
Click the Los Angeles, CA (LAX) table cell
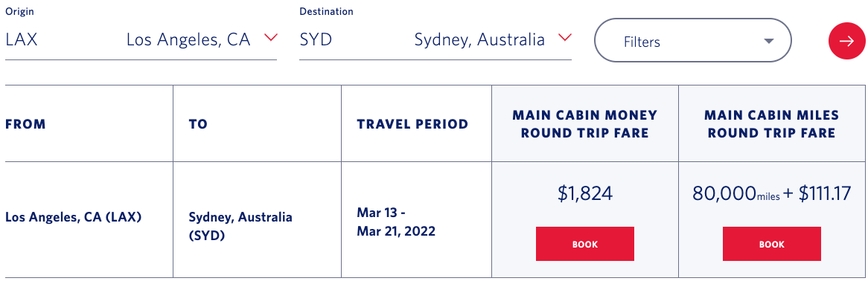click(74, 217)
